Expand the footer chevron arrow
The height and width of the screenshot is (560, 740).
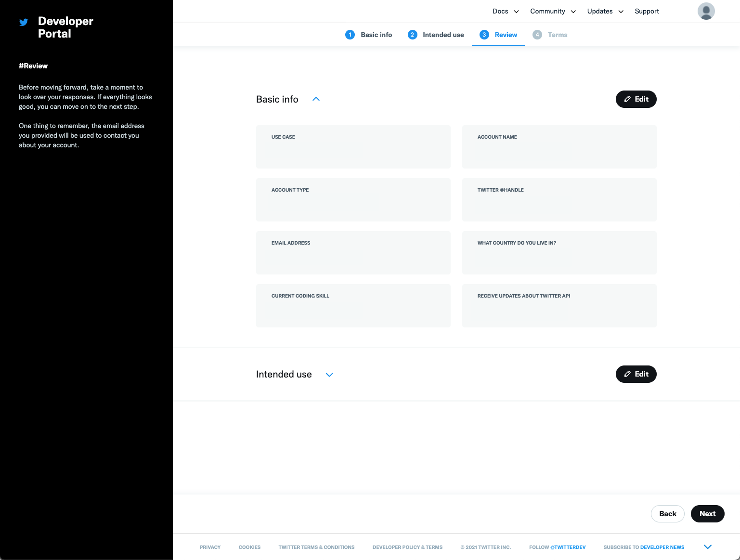(x=708, y=547)
